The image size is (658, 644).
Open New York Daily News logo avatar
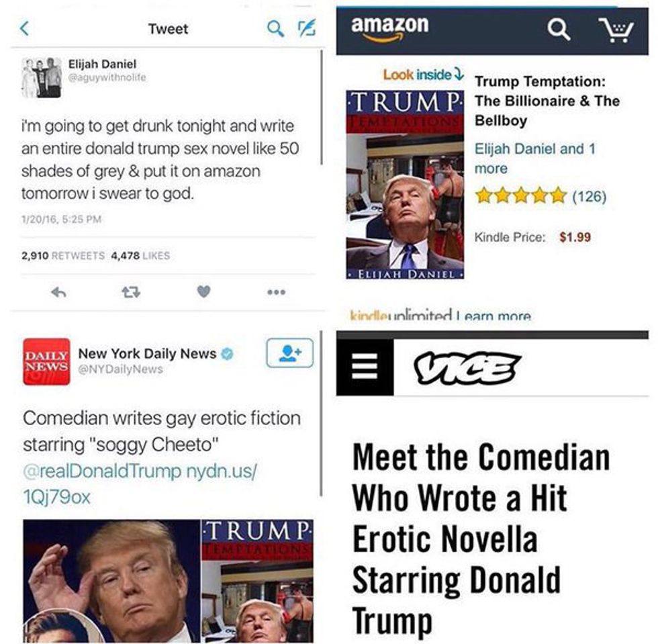[46, 361]
